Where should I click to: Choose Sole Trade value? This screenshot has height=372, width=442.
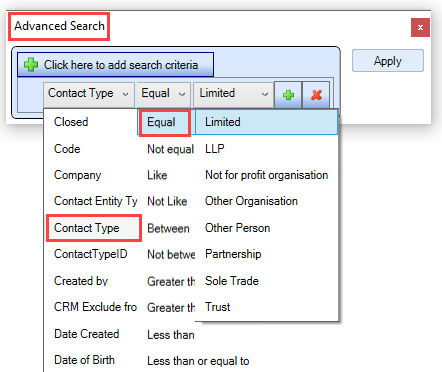pyautogui.click(x=232, y=281)
